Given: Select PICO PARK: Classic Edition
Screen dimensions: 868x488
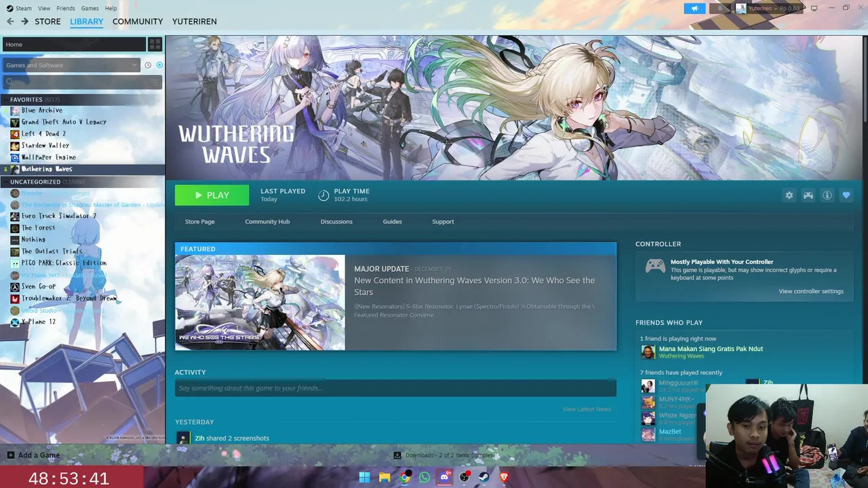Looking at the screenshot, I should (64, 263).
